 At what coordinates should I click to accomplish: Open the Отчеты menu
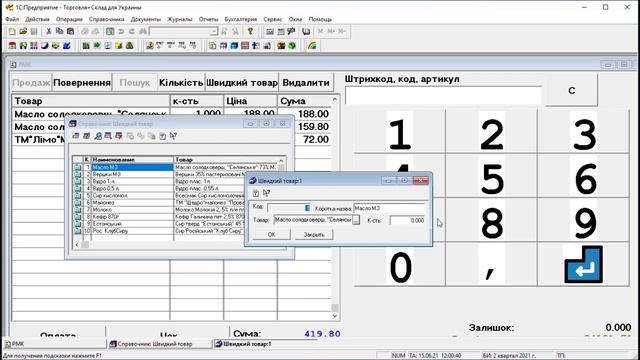coord(208,19)
